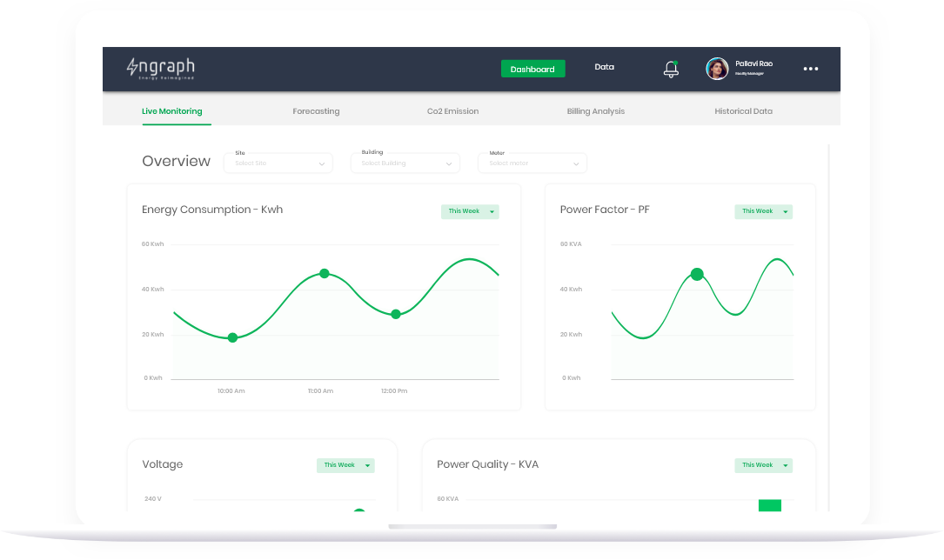Screen dimensions: 944x560
Task: Select the Historical Data tab
Action: [743, 111]
